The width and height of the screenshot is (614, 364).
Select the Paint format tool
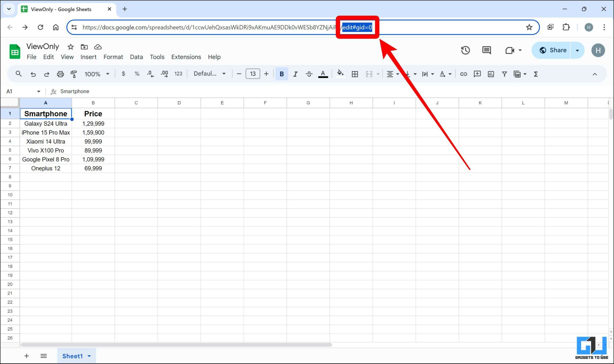(74, 74)
